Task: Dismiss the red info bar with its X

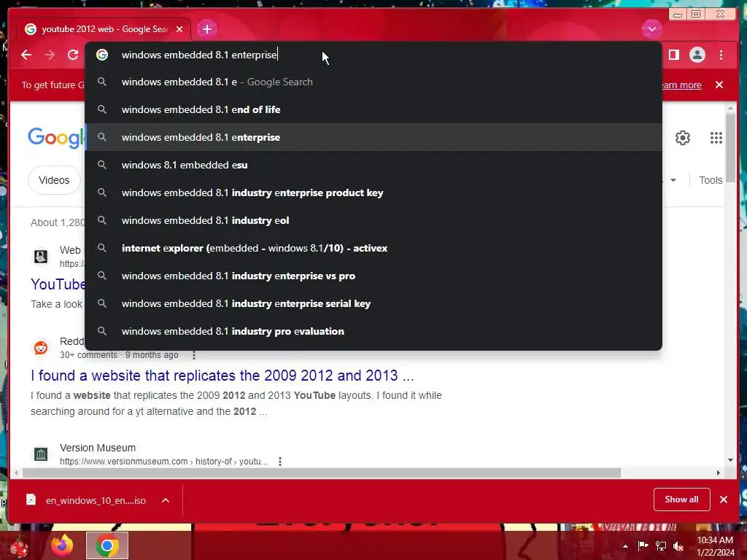Action: coord(719,85)
